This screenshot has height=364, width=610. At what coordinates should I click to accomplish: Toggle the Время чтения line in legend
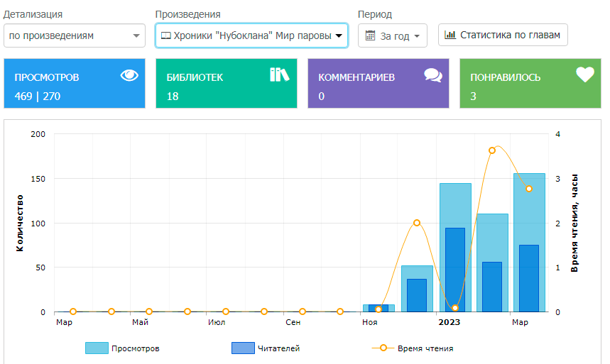[413, 348]
